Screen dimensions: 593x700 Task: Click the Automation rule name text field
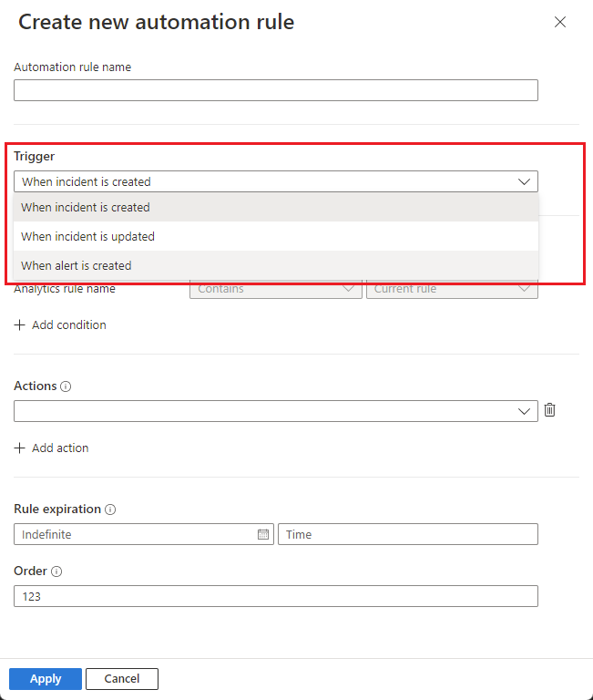tap(276, 90)
